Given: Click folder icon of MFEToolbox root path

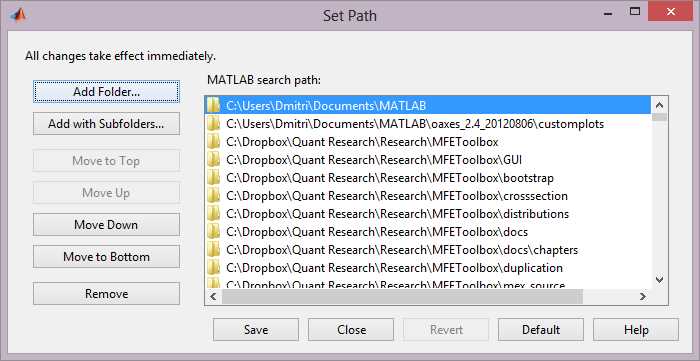Looking at the screenshot, I should (x=214, y=141).
